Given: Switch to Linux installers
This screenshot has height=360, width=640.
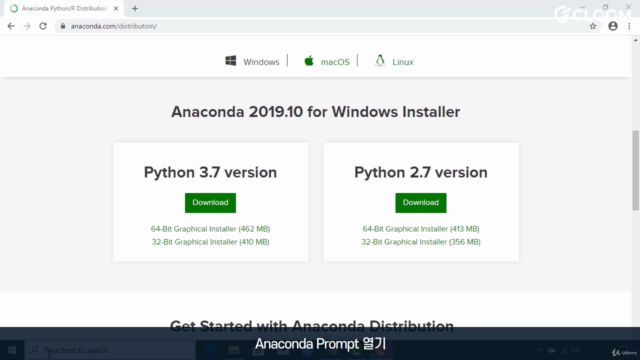Looking at the screenshot, I should click(x=403, y=62).
